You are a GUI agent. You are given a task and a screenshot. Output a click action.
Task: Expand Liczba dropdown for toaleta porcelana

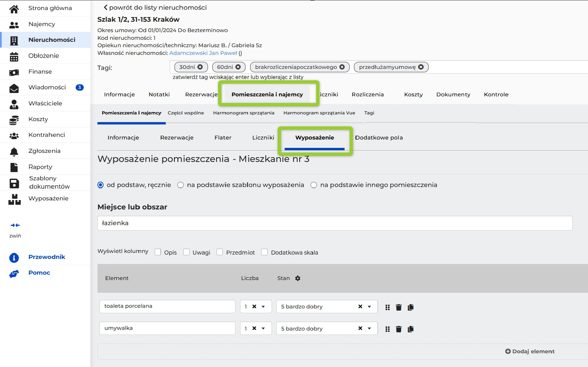coord(263,306)
